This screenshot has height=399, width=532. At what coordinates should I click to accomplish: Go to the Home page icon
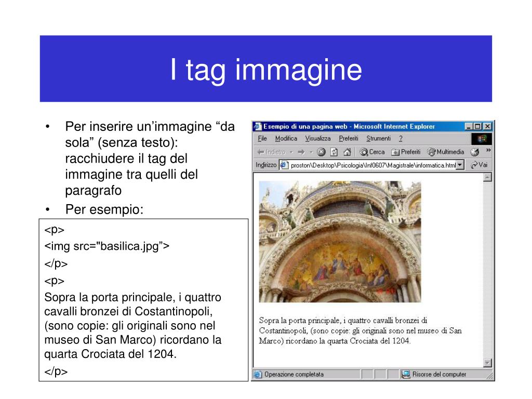point(347,152)
